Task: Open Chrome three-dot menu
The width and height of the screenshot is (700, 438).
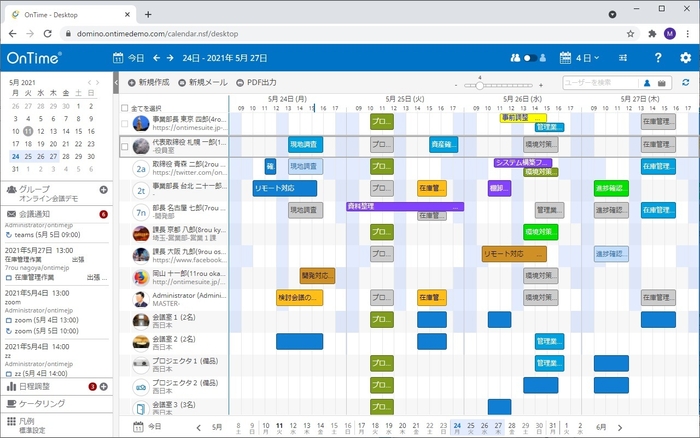Action: coord(688,33)
